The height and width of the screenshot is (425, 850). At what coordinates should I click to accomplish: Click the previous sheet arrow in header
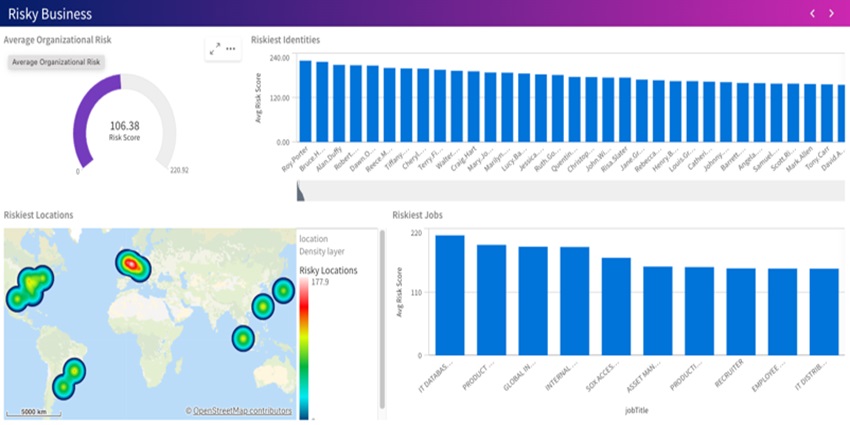click(812, 13)
